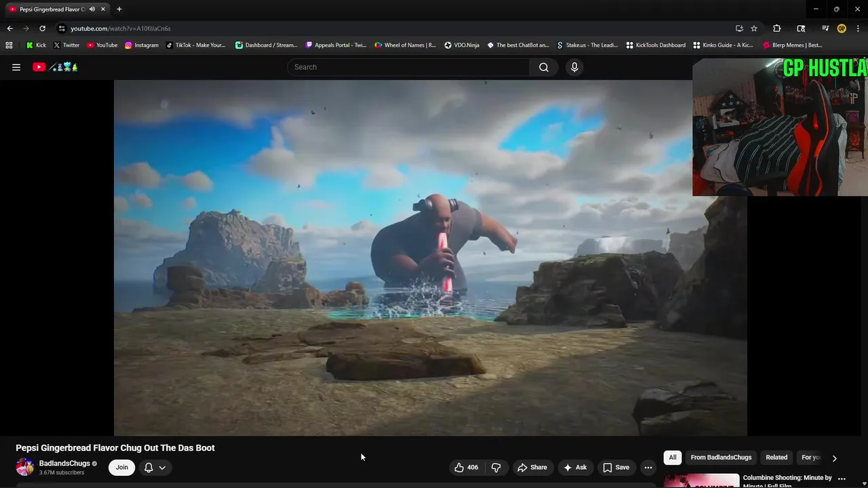Open the Twitter bookmark
The image size is (868, 488).
coord(66,45)
